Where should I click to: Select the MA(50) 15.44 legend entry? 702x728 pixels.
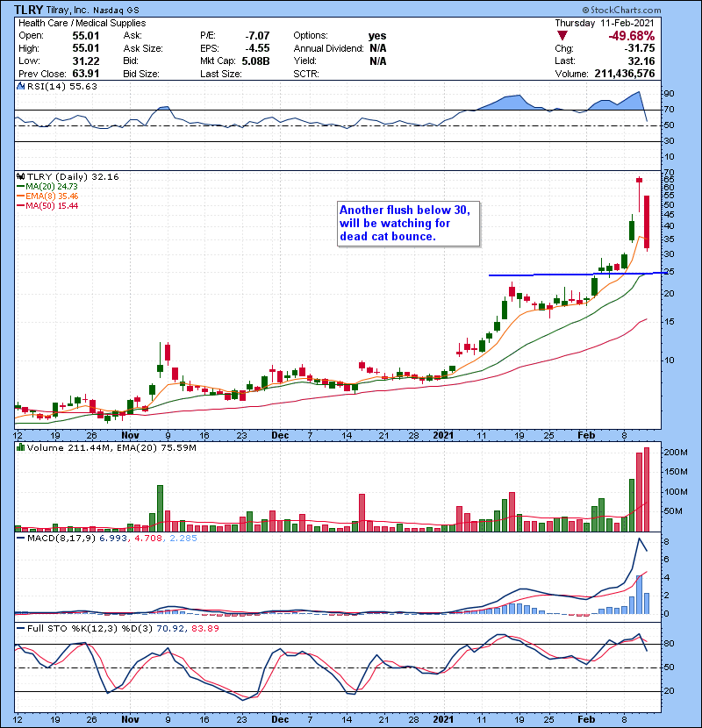click(x=47, y=206)
